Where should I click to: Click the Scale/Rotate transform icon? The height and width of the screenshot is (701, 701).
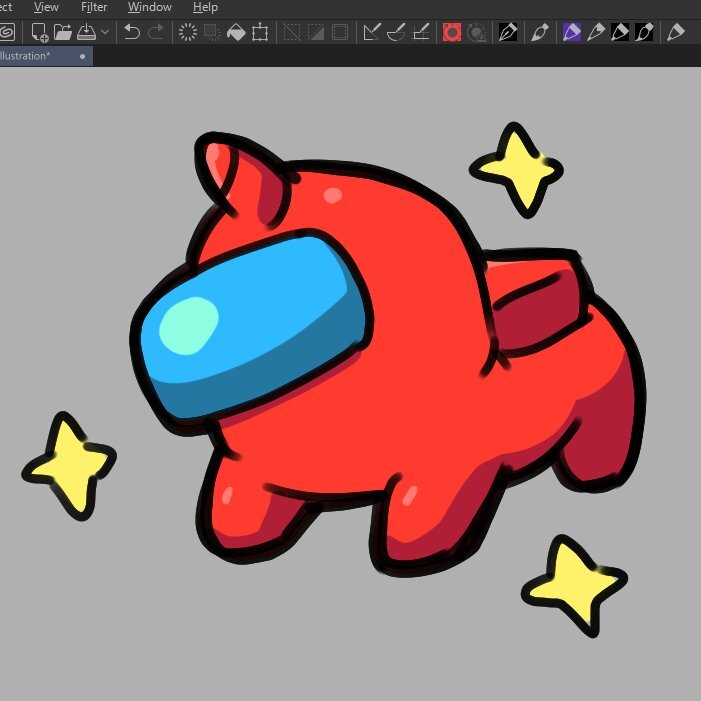260,32
